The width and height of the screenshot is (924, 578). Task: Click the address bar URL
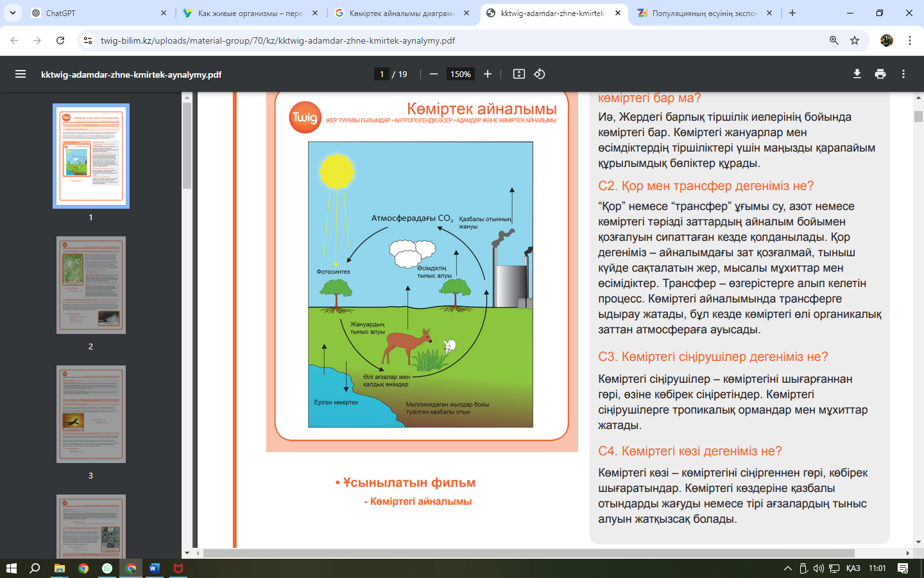point(278,40)
